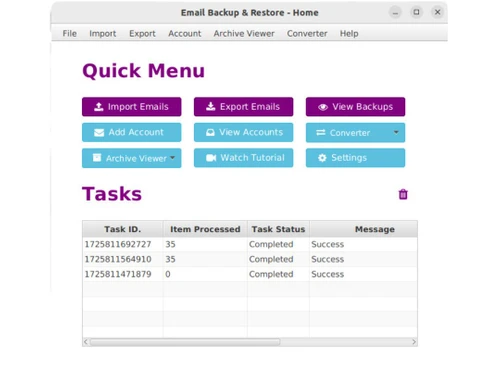The width and height of the screenshot is (500, 375).
Task: Sort by Task ID. column header
Action: pos(123,229)
